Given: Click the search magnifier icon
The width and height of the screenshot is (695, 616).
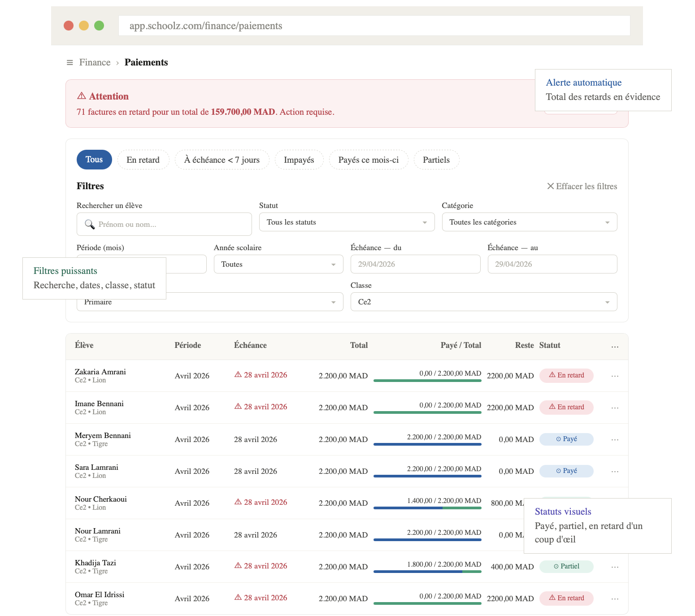Looking at the screenshot, I should coord(90,224).
